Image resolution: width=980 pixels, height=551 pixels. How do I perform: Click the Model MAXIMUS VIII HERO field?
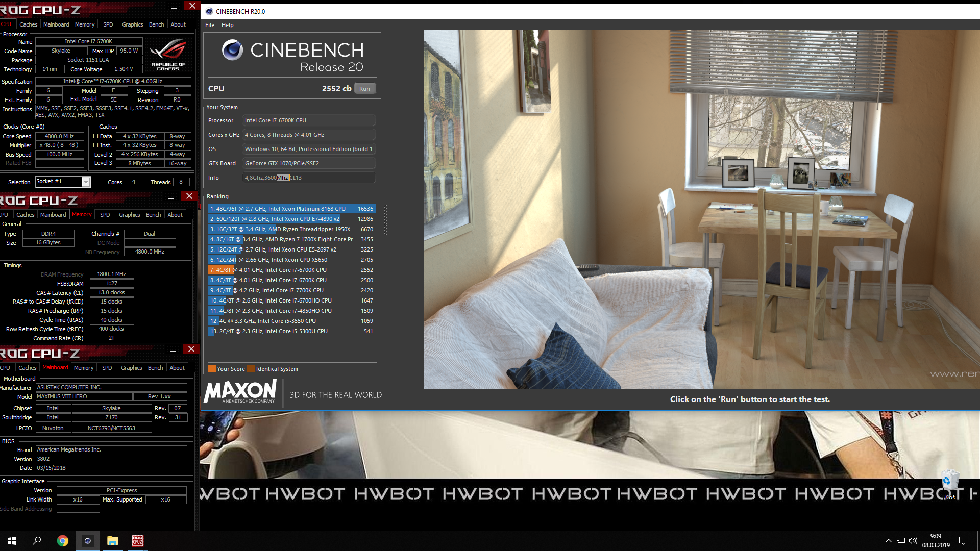click(x=84, y=396)
